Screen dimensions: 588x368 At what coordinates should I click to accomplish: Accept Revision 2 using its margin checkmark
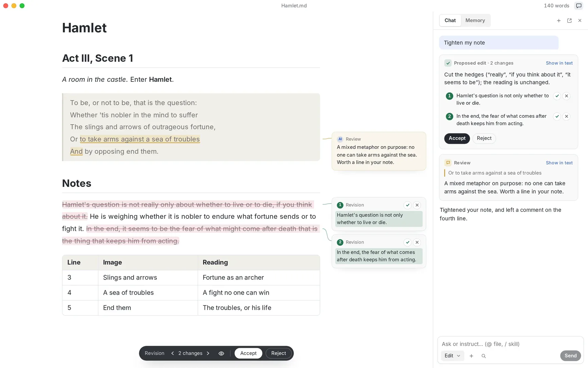coord(407,242)
